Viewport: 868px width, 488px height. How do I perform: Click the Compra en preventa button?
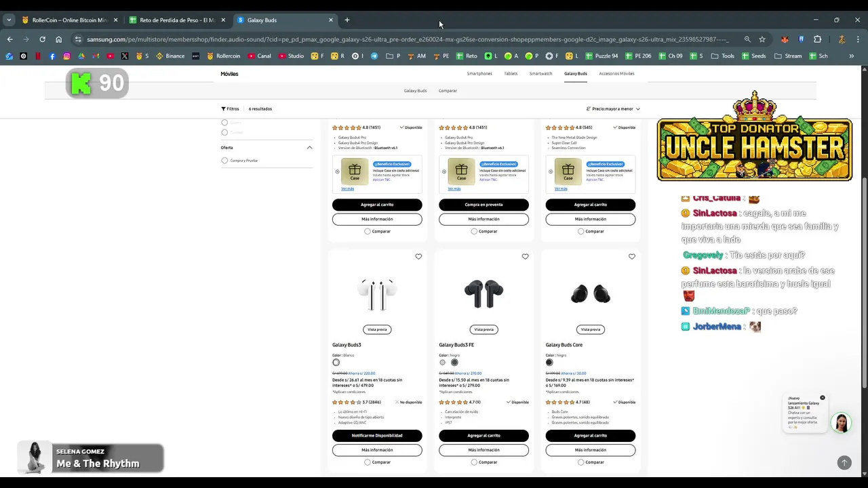[x=484, y=204]
